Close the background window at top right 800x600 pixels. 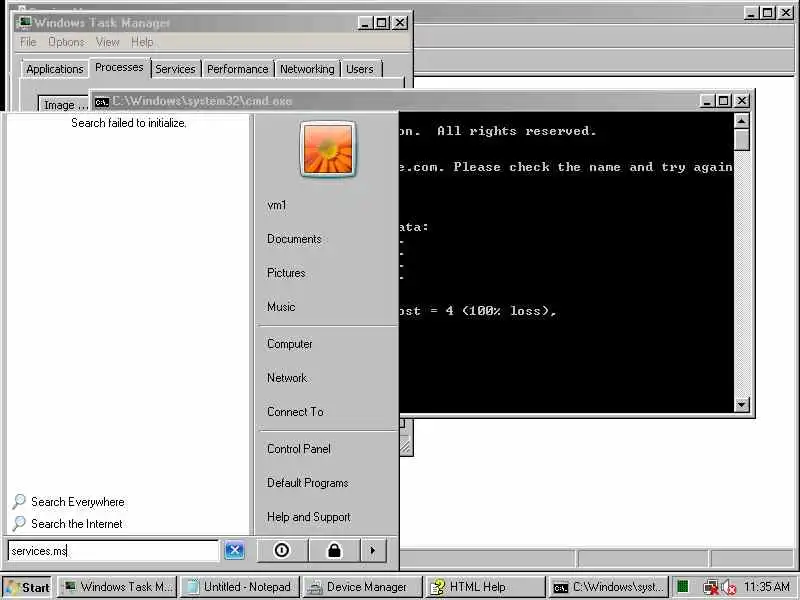pyautogui.click(x=786, y=13)
